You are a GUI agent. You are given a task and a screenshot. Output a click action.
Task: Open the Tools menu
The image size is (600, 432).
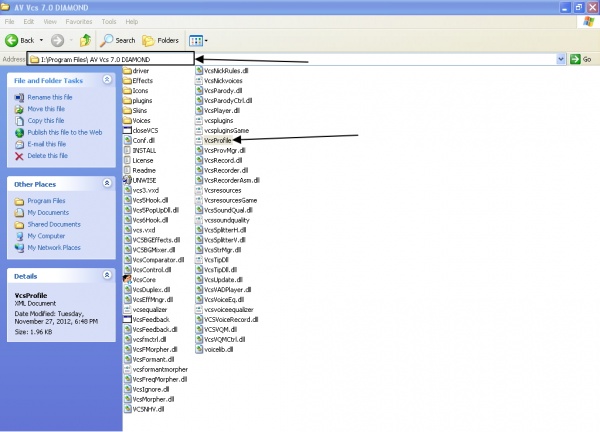[x=109, y=21]
